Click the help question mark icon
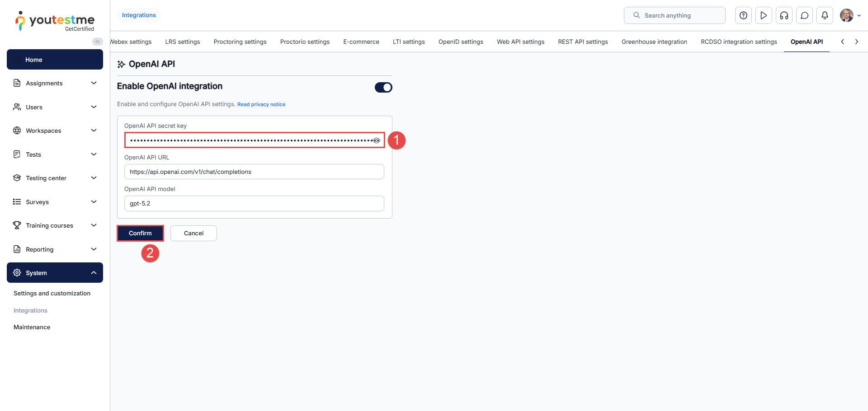The height and width of the screenshot is (411, 868). 743,15
